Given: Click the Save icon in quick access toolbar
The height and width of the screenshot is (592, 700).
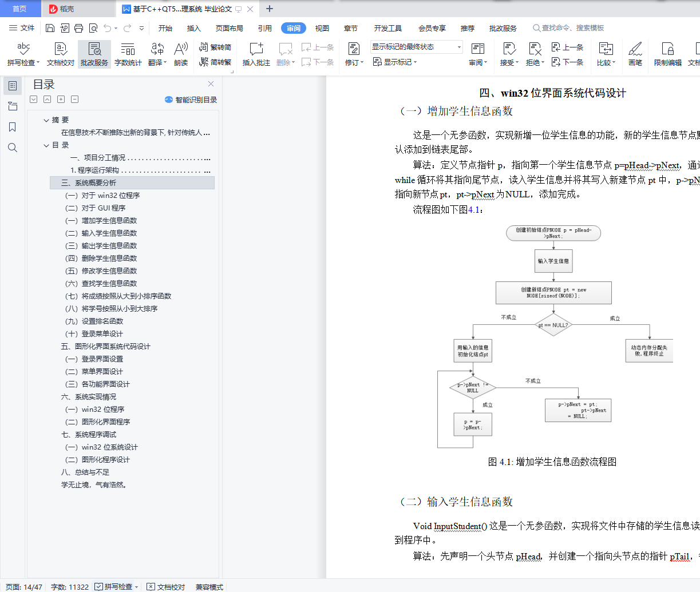Looking at the screenshot, I should coord(50,28).
